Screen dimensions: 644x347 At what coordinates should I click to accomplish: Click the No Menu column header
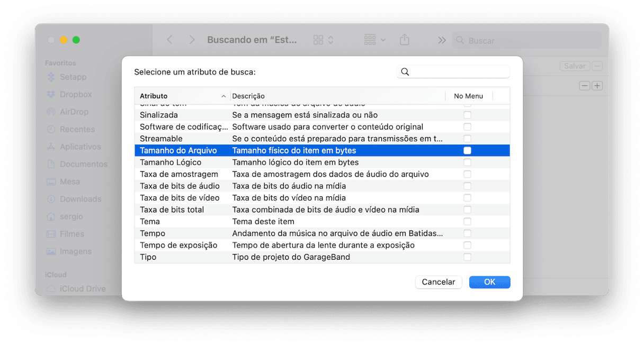[469, 96]
